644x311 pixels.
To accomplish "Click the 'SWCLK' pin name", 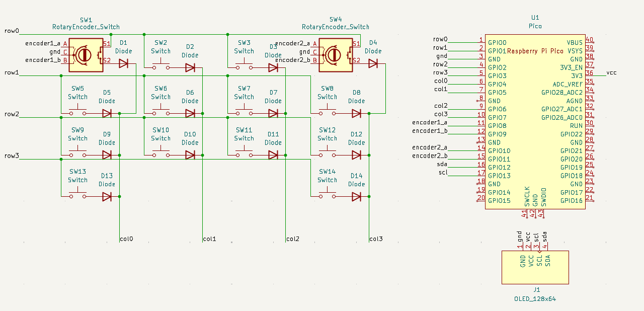I will click(527, 196).
